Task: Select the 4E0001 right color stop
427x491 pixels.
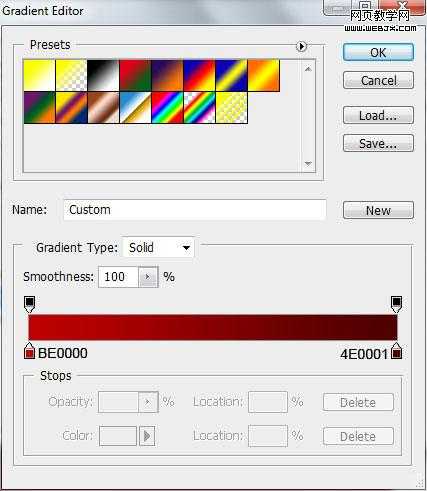Action: (396, 351)
